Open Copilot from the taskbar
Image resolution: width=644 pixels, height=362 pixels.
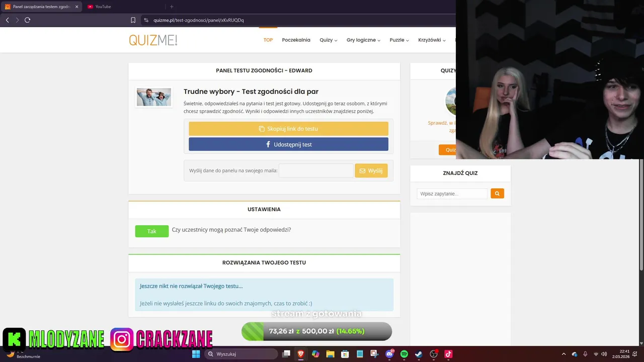(315, 354)
